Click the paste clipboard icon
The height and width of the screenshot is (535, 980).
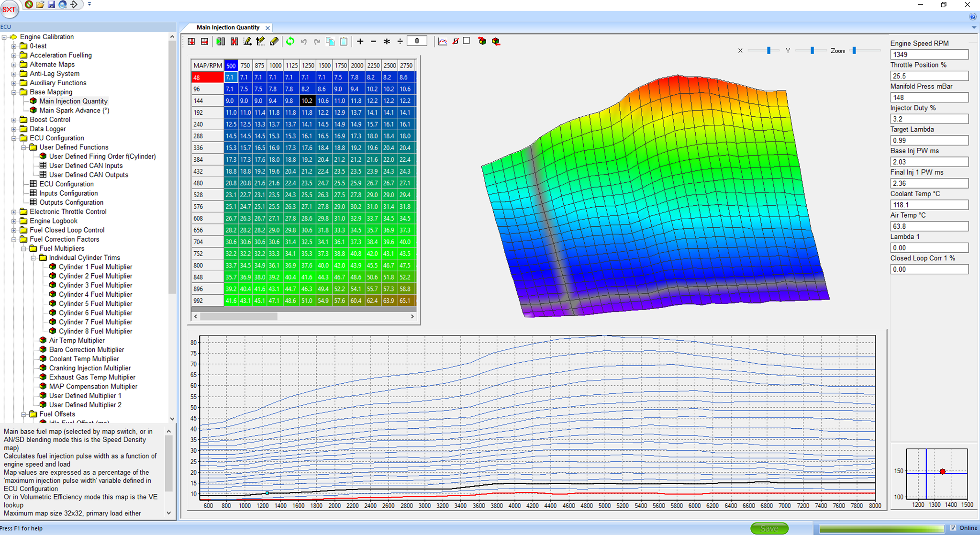[x=344, y=42]
